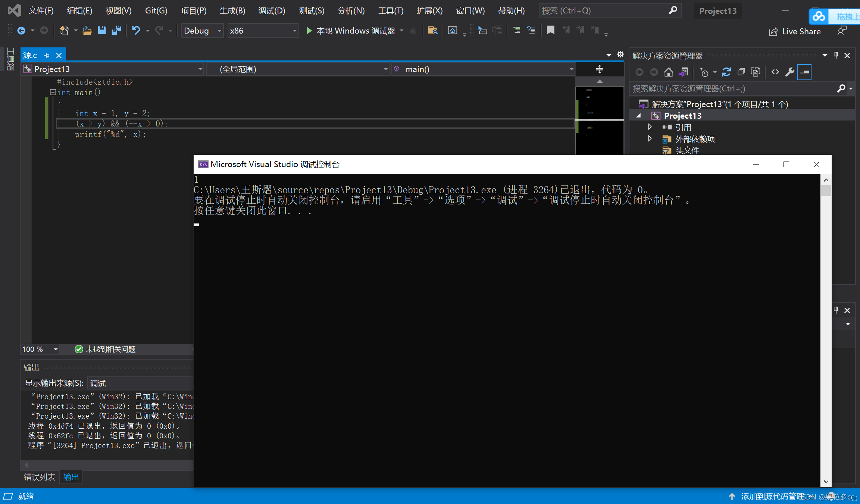The height and width of the screenshot is (504, 860).
Task: Click the search magnifier in Solution Explorer
Action: tap(841, 88)
